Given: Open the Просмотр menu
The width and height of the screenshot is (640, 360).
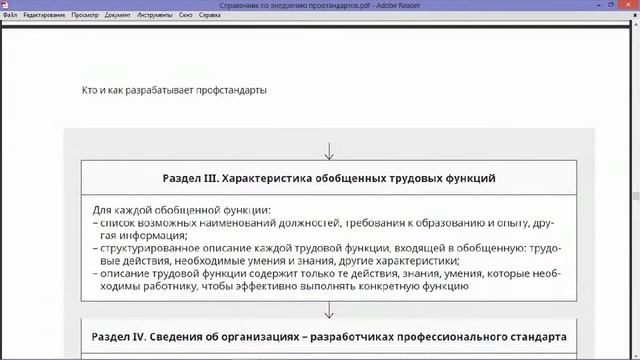Looking at the screenshot, I should [85, 15].
